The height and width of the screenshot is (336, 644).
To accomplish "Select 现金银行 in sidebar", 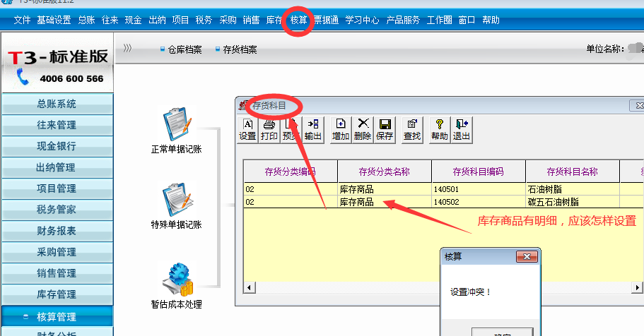I will 57,146.
